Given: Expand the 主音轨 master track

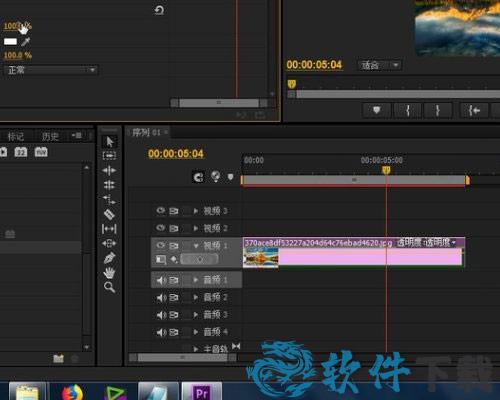Looking at the screenshot, I should 196,349.
